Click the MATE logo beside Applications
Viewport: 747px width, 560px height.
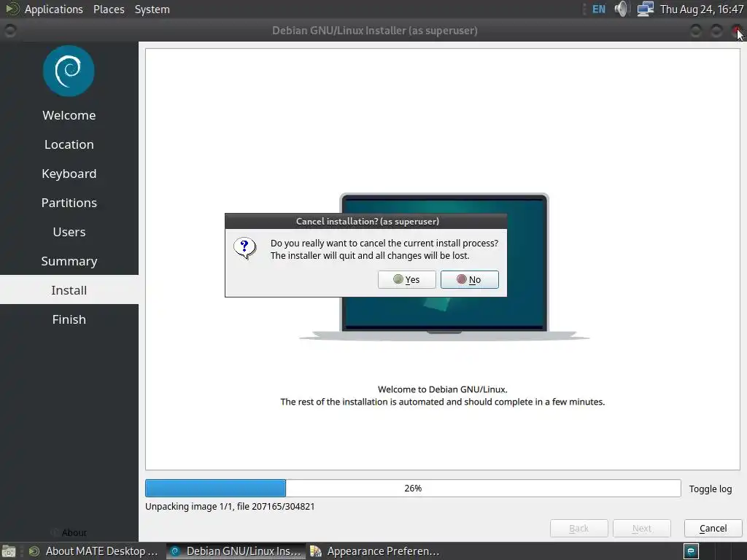point(13,9)
